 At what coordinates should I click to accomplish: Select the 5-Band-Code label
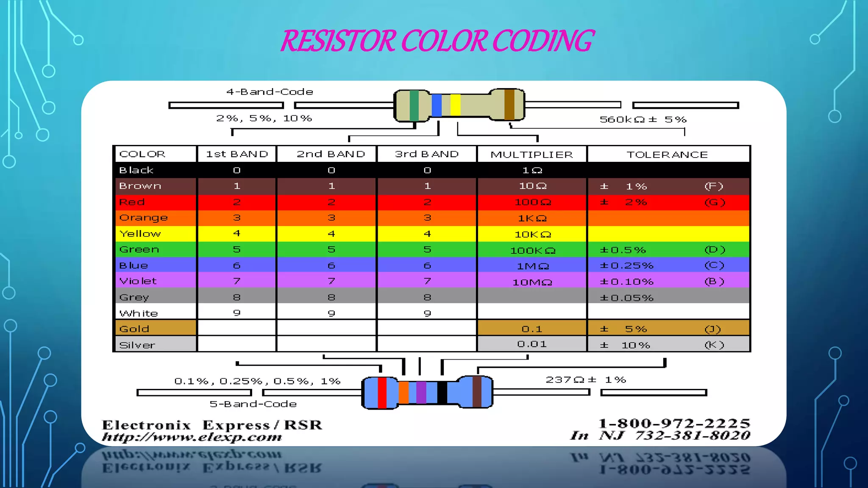253,404
